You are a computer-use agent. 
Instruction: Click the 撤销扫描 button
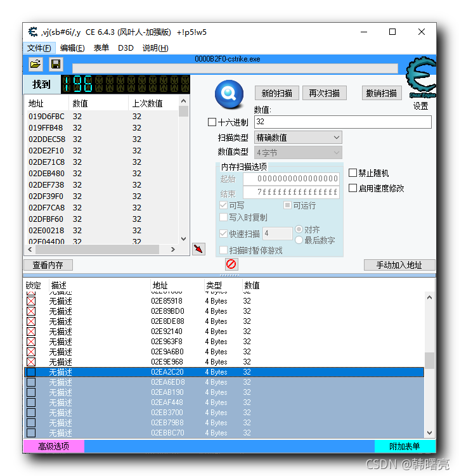(x=382, y=93)
